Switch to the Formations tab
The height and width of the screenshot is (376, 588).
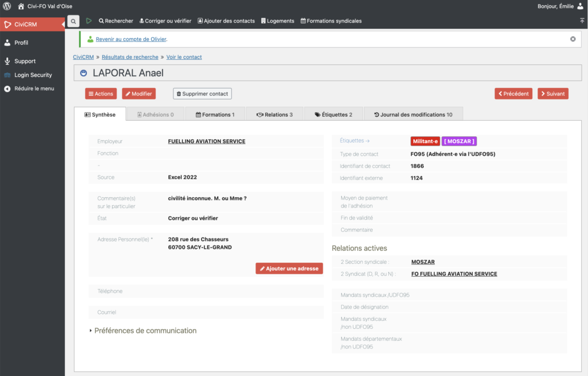pos(215,114)
